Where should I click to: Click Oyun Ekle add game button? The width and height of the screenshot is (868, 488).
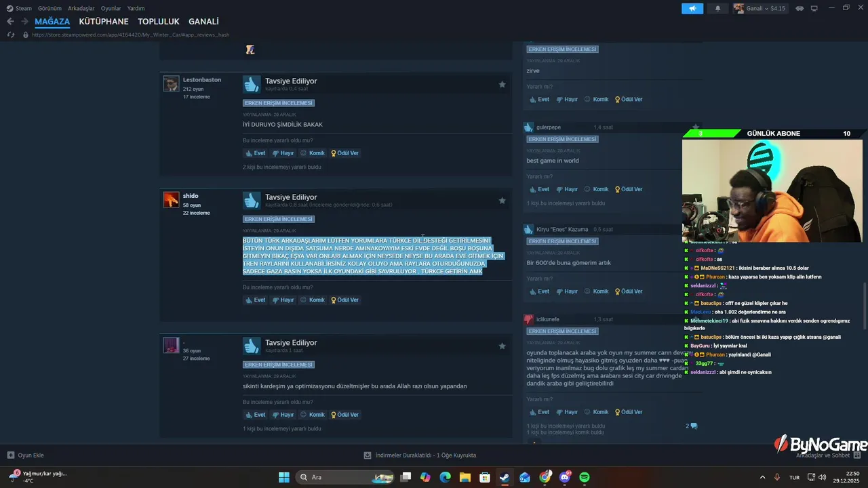tap(26, 455)
